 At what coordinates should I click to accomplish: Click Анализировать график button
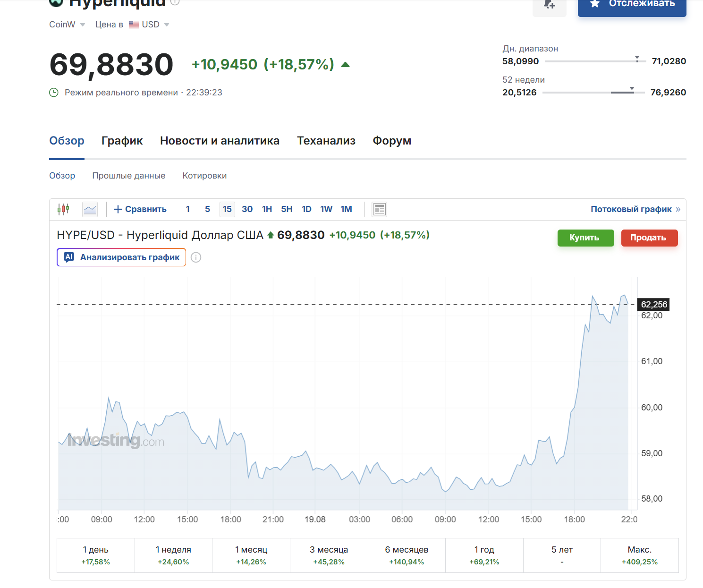tap(121, 257)
